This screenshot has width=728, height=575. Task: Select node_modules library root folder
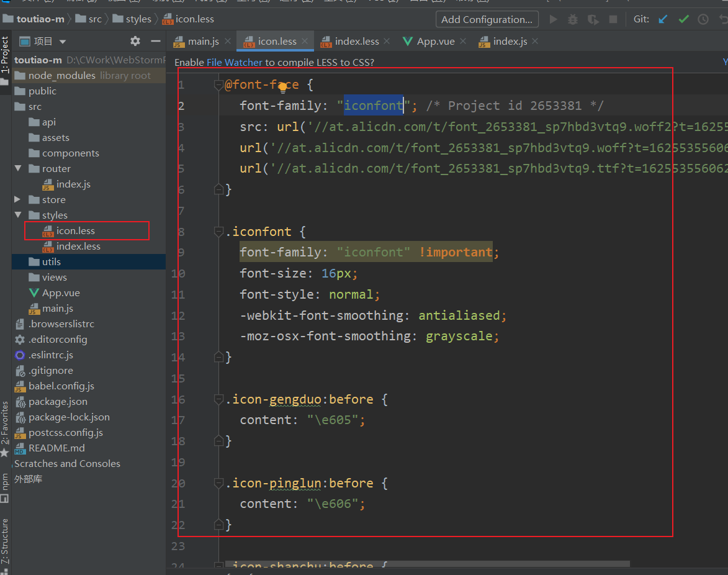(x=89, y=75)
